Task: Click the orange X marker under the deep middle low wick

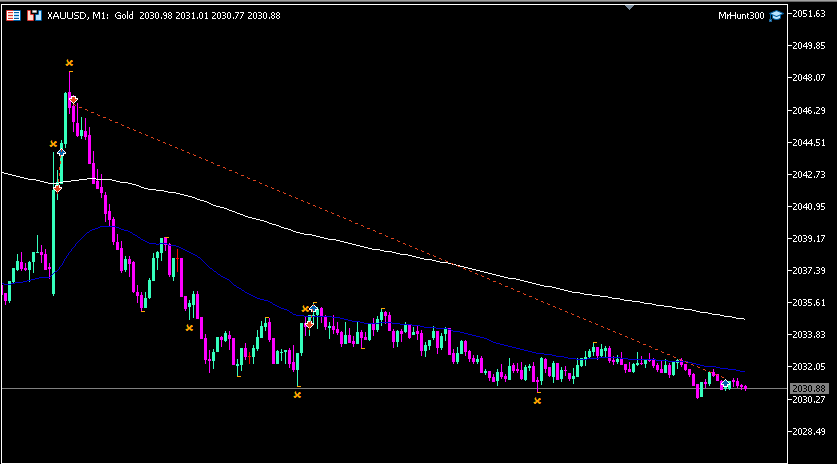Action: pyautogui.click(x=297, y=395)
